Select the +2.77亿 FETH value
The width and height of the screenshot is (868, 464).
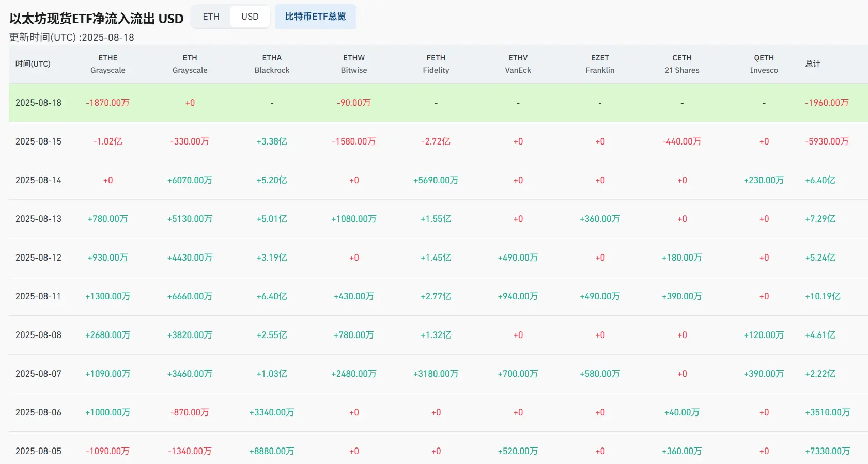[x=436, y=296]
